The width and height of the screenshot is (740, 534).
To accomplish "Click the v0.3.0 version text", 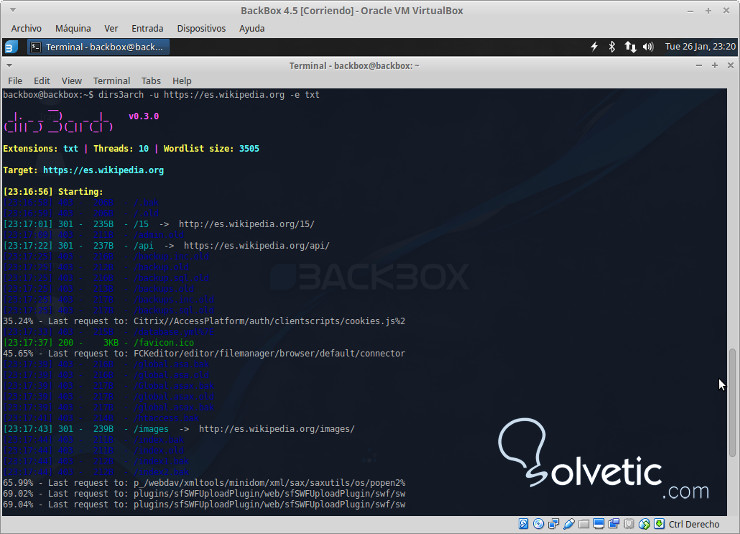I will coord(143,116).
